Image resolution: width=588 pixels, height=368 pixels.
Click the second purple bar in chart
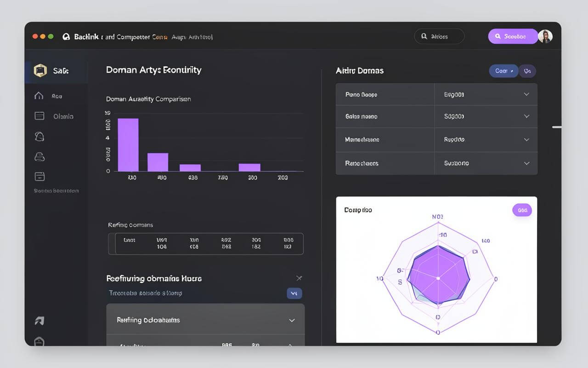pyautogui.click(x=158, y=162)
